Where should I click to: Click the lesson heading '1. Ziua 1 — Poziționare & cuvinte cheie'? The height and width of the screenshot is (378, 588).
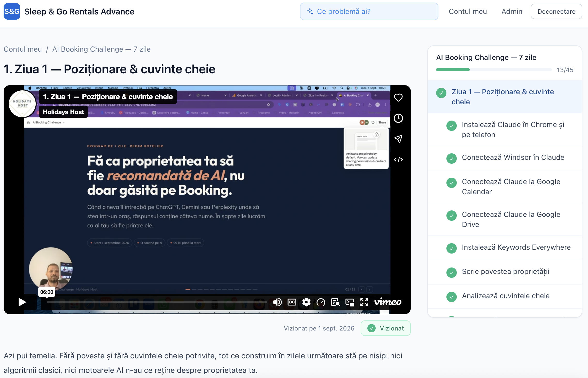pyautogui.click(x=110, y=69)
